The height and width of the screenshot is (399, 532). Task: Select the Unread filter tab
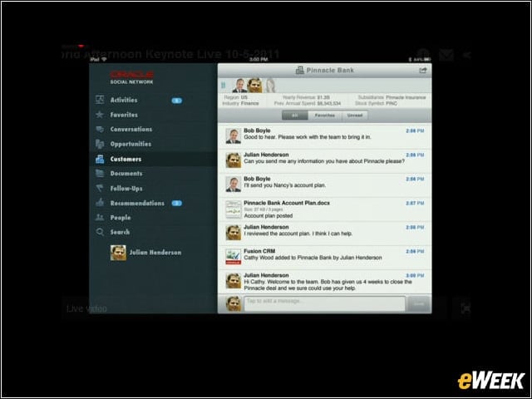[x=355, y=116]
